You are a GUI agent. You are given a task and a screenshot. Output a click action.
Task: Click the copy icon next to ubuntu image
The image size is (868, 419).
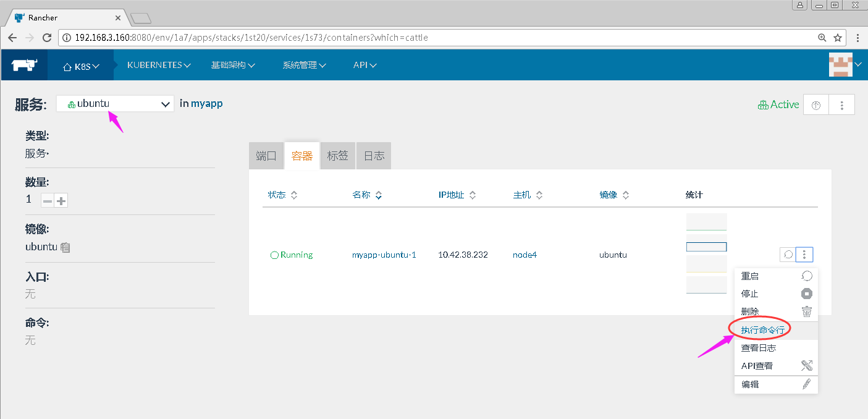pyautogui.click(x=65, y=247)
